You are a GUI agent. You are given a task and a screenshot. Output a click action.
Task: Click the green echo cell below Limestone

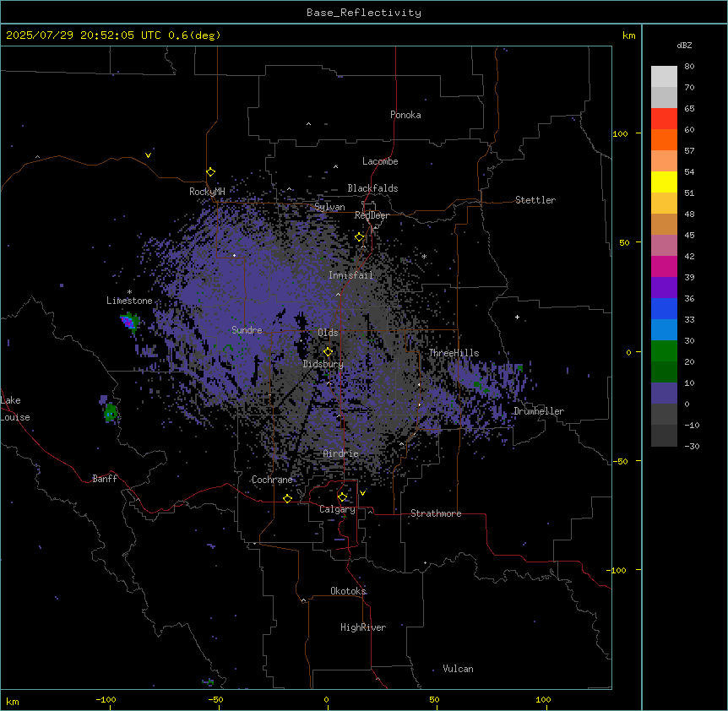[130, 321]
